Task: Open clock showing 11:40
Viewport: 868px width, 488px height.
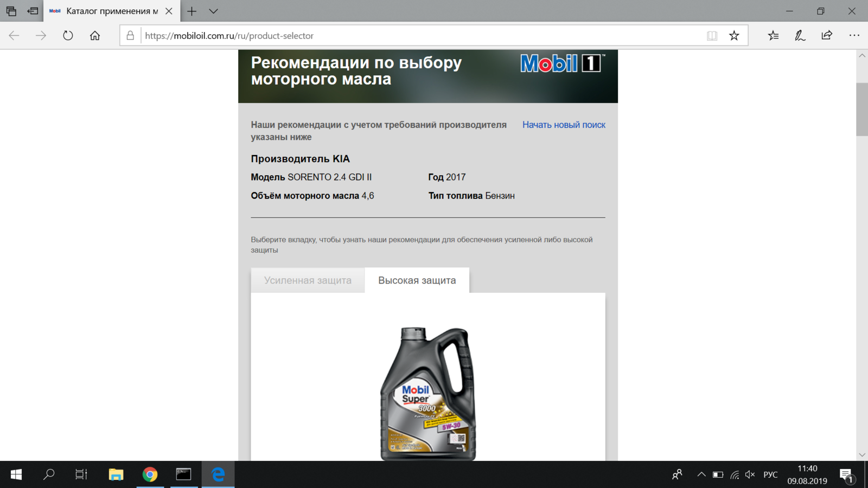Action: [x=807, y=474]
